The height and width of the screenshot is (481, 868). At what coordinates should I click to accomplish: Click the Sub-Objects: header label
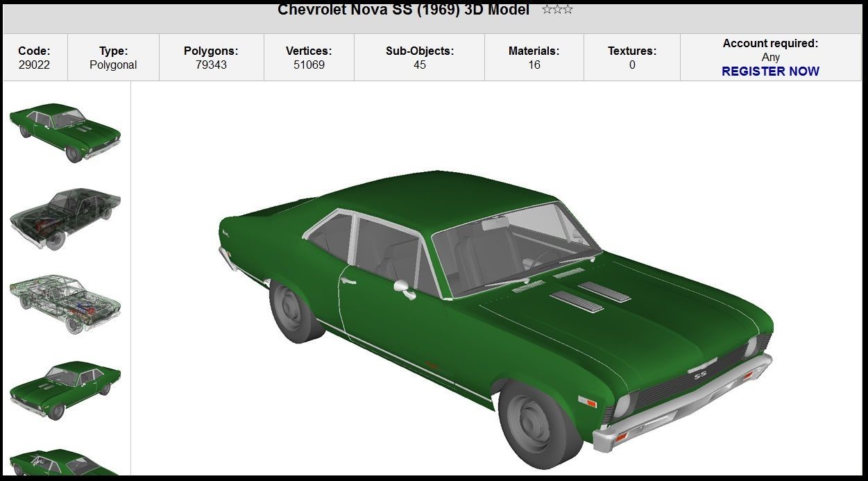point(420,51)
